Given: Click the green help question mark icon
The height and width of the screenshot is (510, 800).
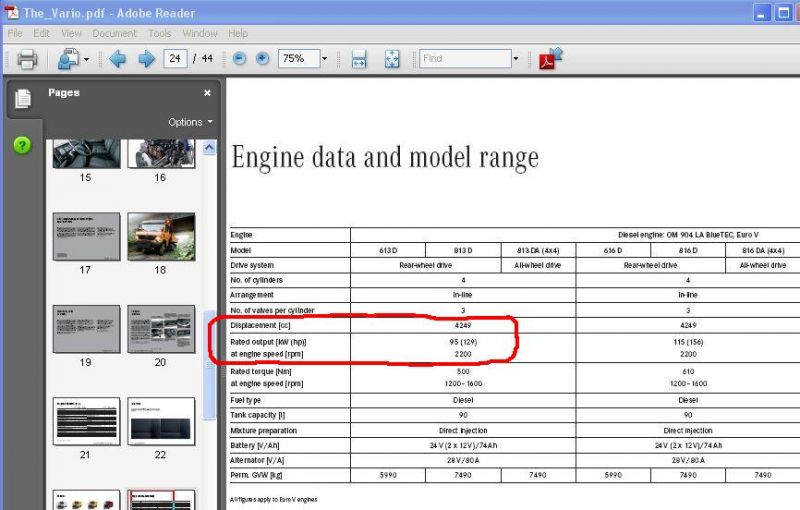Looking at the screenshot, I should pyautogui.click(x=22, y=145).
